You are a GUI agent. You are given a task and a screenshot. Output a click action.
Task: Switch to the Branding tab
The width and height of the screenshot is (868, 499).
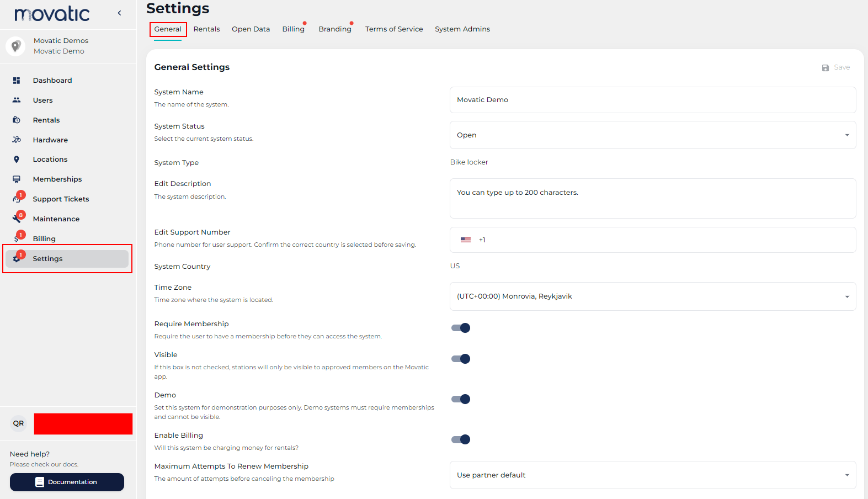tap(334, 29)
